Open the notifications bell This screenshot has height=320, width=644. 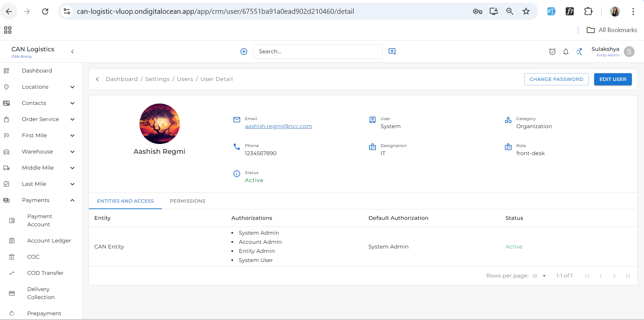coord(566,52)
